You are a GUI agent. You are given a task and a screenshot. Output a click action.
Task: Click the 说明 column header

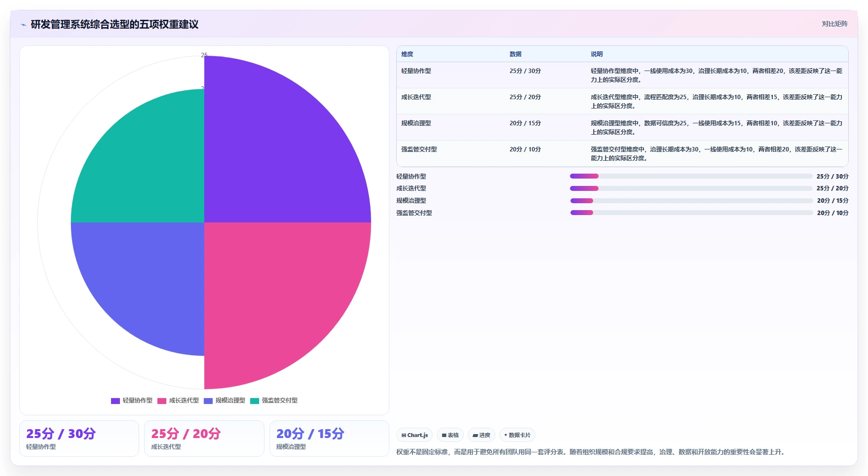pos(597,54)
